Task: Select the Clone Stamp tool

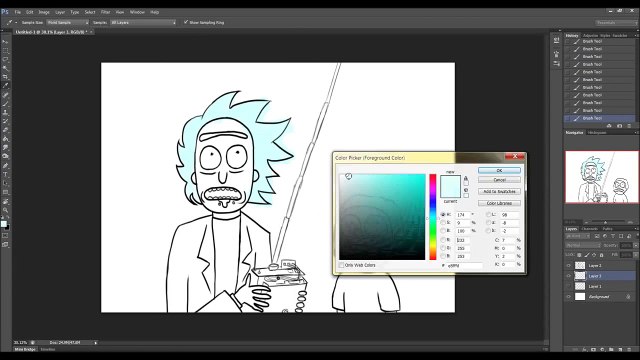Action: [x=5, y=112]
